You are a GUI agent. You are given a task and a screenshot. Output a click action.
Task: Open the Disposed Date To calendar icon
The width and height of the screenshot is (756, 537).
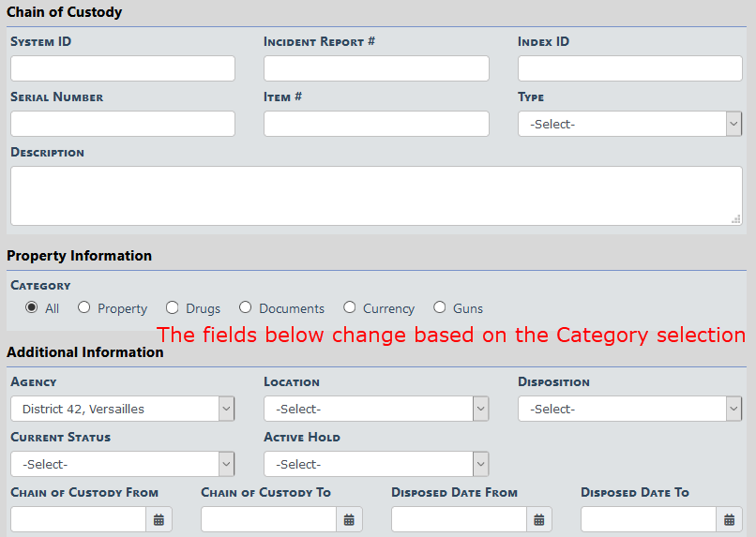729,519
